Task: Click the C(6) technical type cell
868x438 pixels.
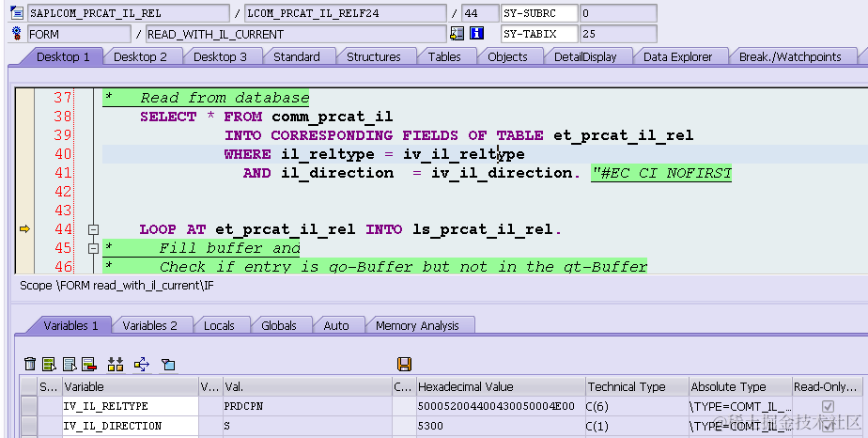Action: pyautogui.click(x=637, y=406)
